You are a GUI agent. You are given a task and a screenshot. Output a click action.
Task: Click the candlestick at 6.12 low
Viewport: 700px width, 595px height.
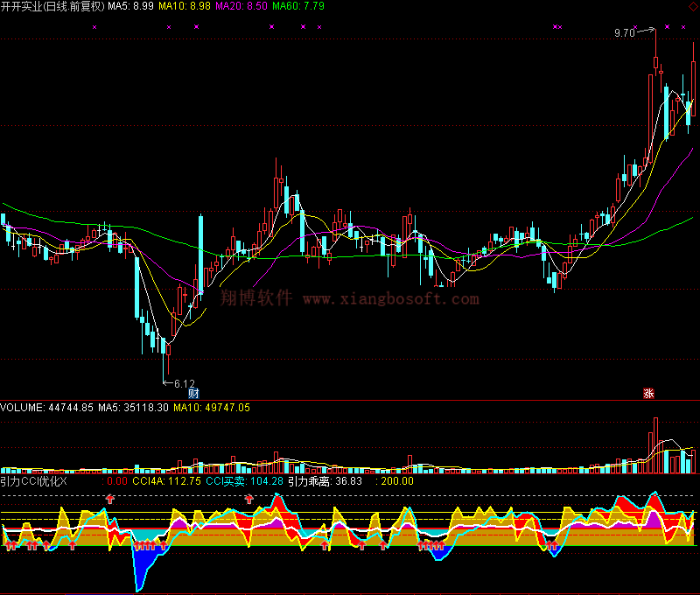point(163,360)
